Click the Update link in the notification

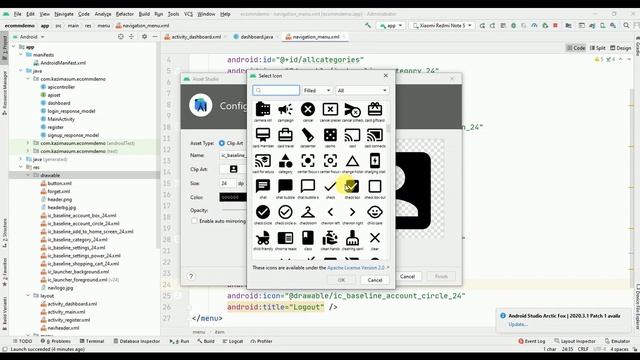pyautogui.click(x=518, y=324)
